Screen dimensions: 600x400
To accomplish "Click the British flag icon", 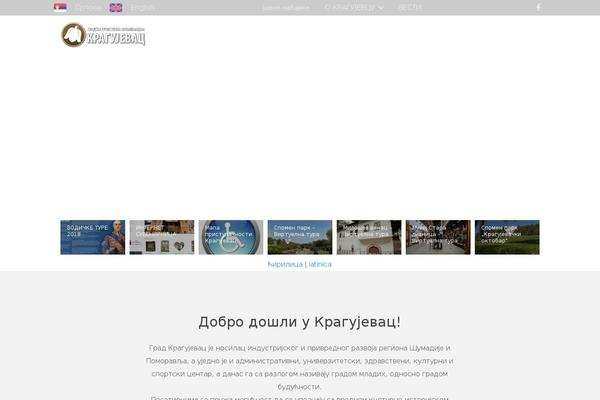I will coord(116,7).
